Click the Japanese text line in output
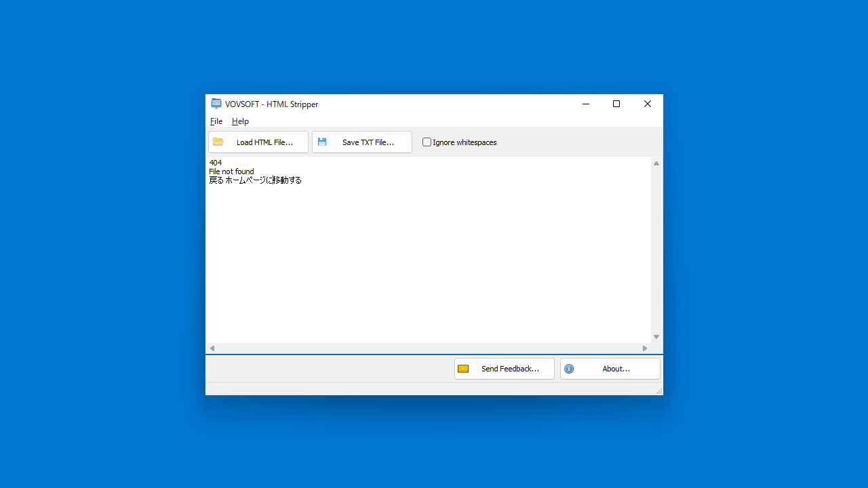Viewport: 868px width, 488px height. (x=255, y=180)
